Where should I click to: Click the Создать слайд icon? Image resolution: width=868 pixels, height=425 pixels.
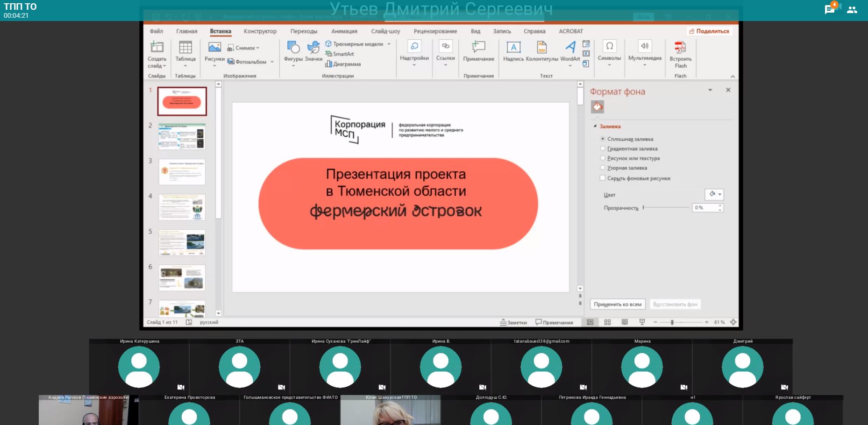click(157, 47)
